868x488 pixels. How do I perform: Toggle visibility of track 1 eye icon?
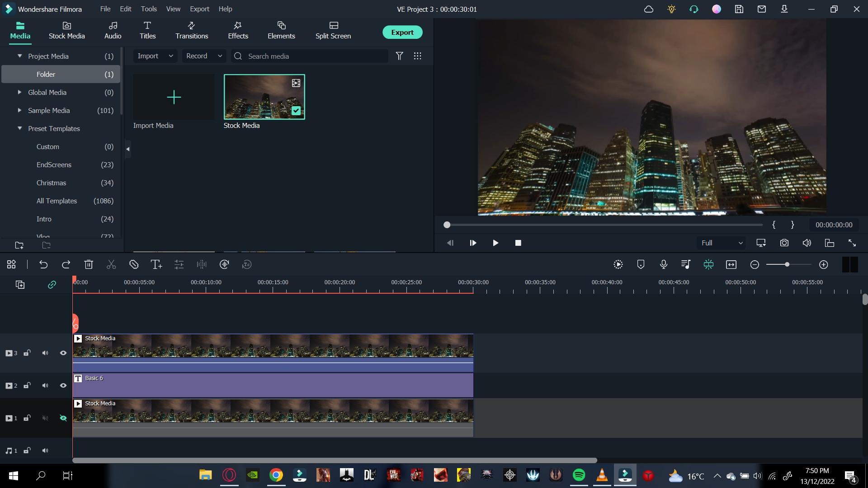point(63,418)
